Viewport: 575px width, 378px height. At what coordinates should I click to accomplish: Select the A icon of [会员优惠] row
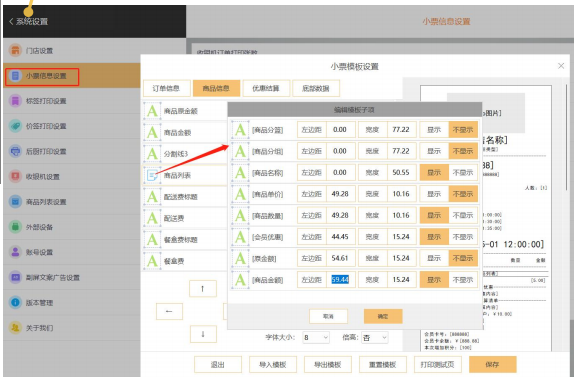click(x=240, y=236)
